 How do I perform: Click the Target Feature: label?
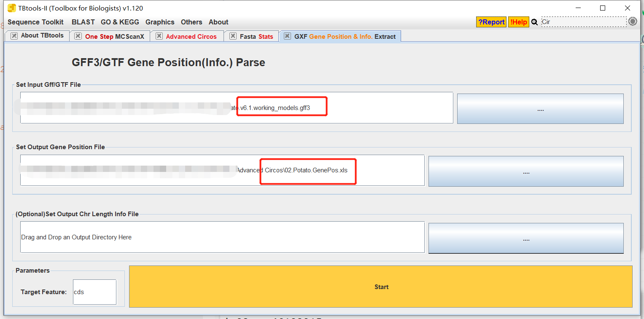43,292
